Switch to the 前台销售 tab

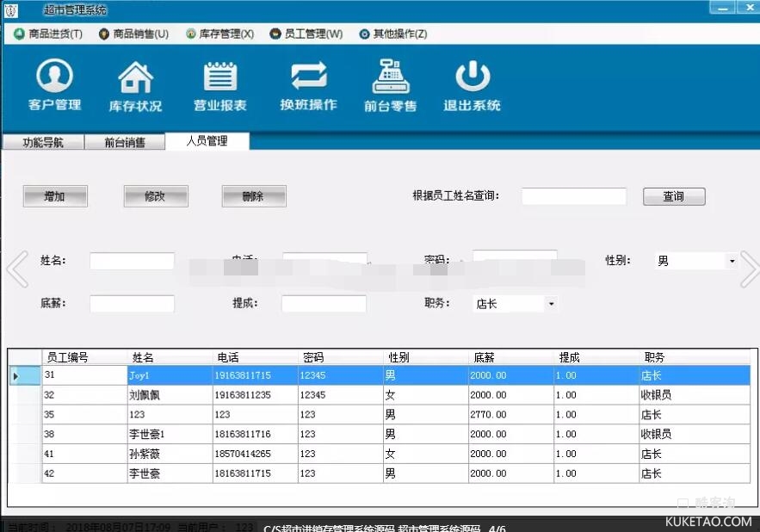click(125, 142)
